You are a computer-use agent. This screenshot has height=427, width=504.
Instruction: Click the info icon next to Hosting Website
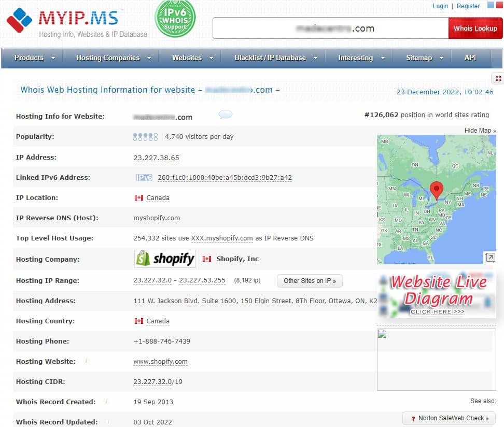coord(86,361)
